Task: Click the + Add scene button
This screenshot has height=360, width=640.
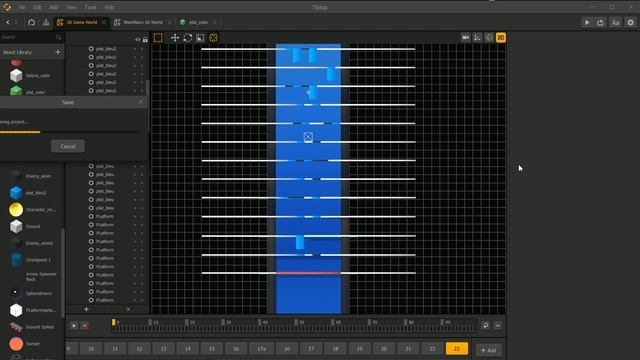Action: coord(489,350)
